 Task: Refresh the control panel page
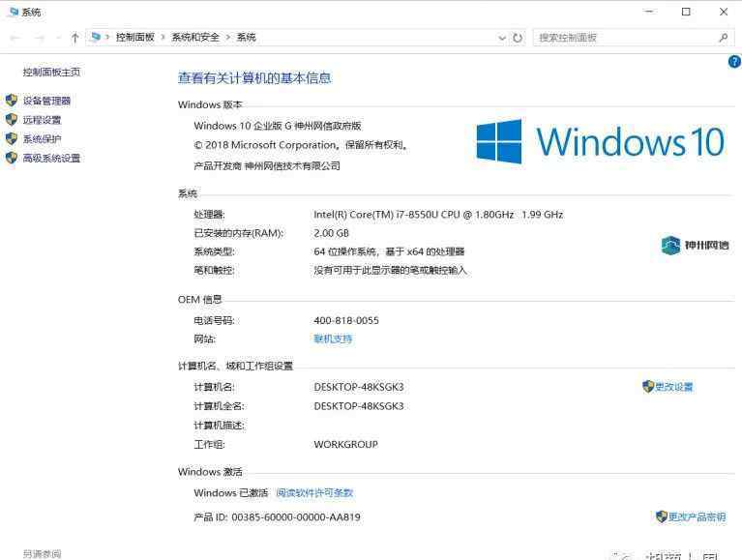518,38
